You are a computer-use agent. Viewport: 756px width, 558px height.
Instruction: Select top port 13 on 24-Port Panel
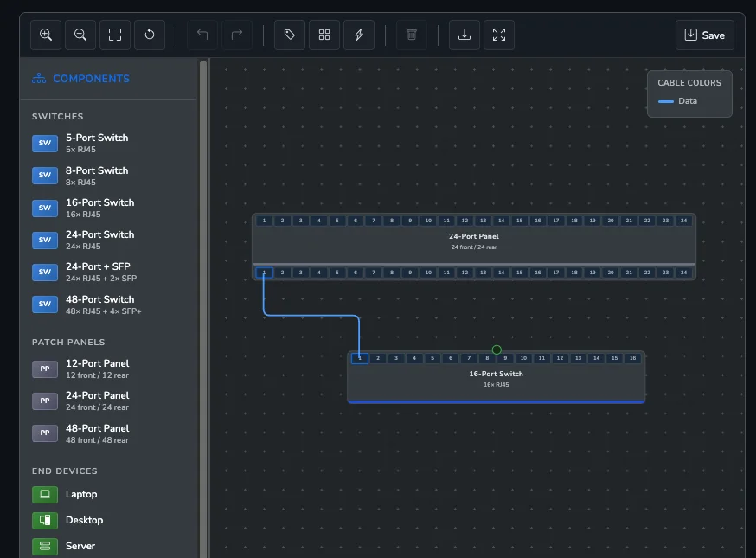click(484, 221)
